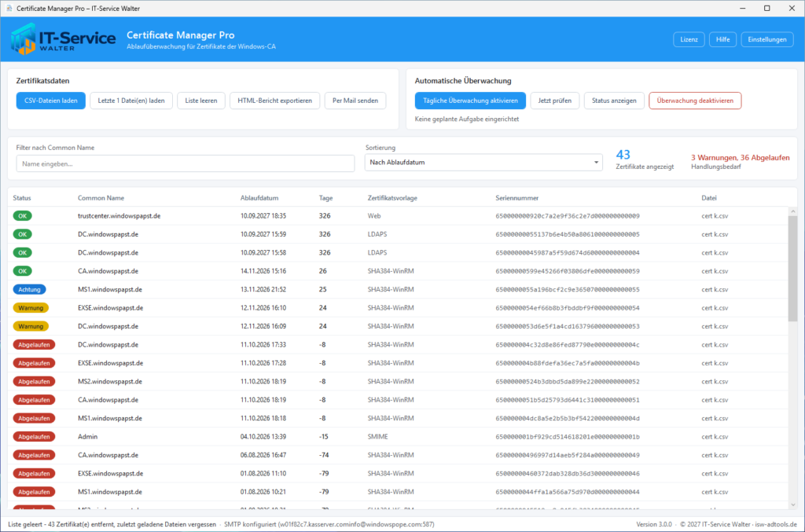The height and width of the screenshot is (532, 805).
Task: Click the Tage column header
Action: pyautogui.click(x=326, y=198)
